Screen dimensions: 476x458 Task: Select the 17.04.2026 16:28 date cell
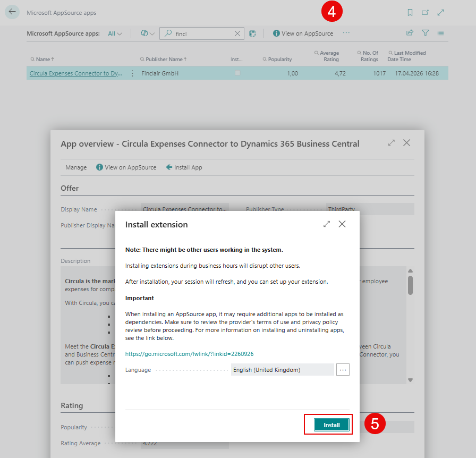[x=417, y=73]
